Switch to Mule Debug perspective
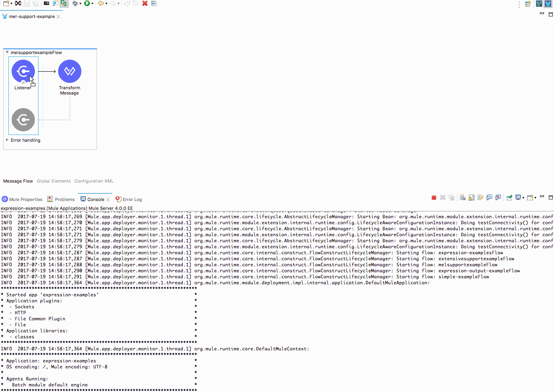 coord(539,4)
